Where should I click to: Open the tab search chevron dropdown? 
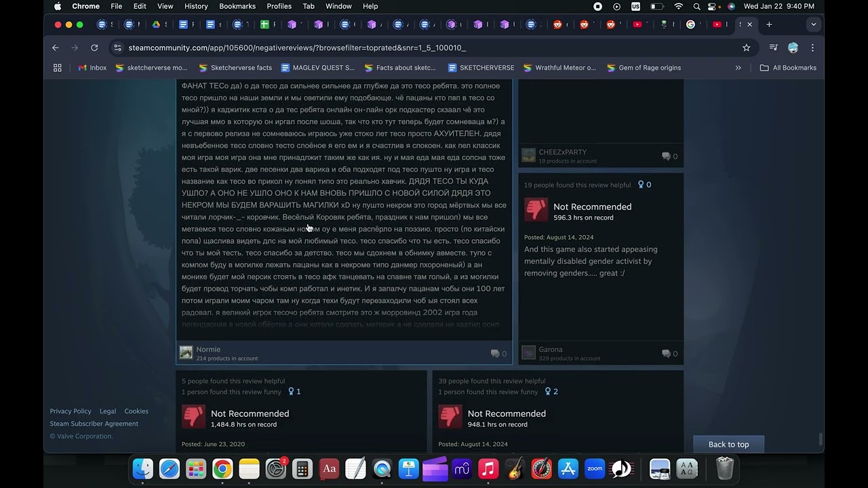point(813,24)
